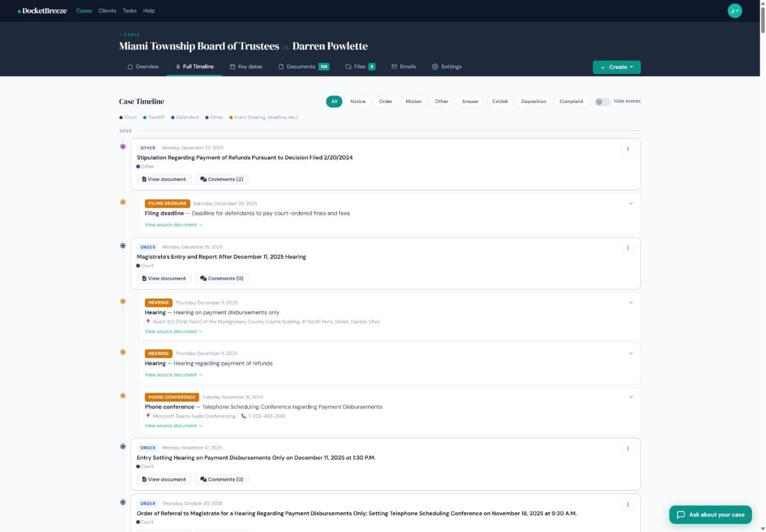Open three-dot menu on Entry Setting Hearing order

pos(627,449)
